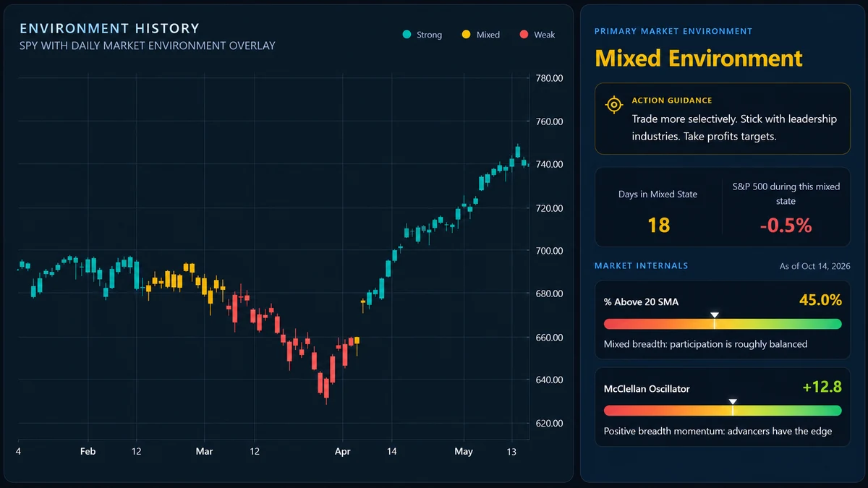The height and width of the screenshot is (488, 868).
Task: Click the 640.00 price axis label
Action: pyautogui.click(x=549, y=380)
